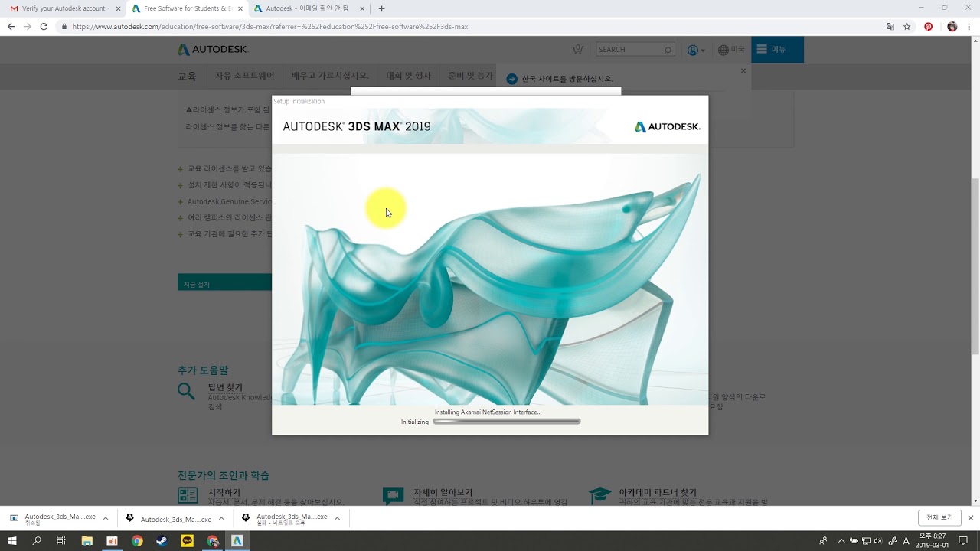Open the blue 메뉴 hamburger menu

click(777, 50)
